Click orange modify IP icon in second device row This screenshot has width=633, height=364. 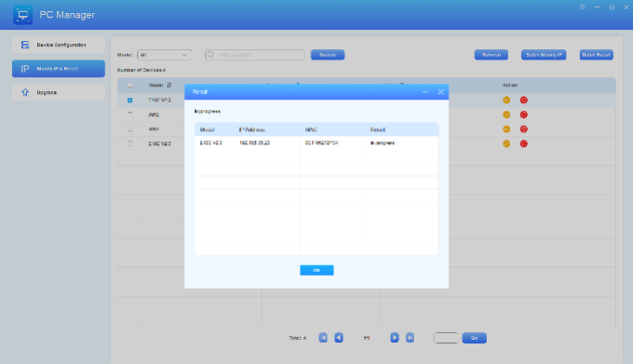[x=506, y=115]
